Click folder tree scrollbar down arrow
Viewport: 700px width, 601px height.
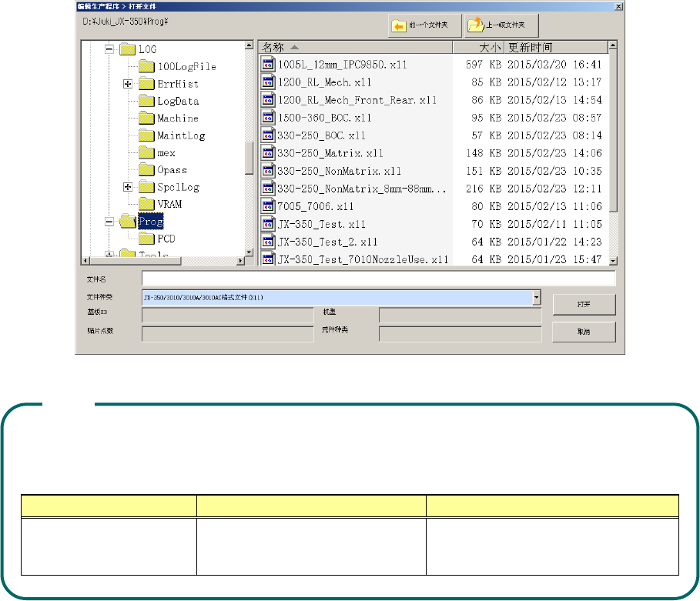(249, 252)
